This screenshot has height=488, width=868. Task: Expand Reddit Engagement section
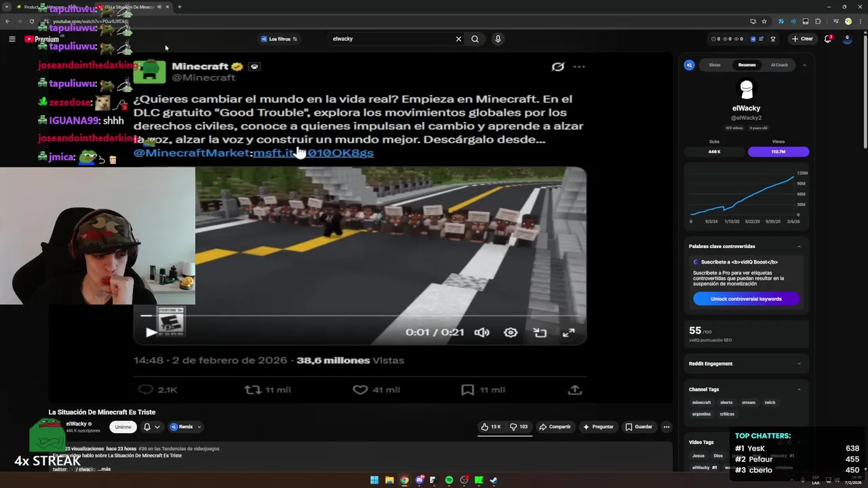click(x=799, y=364)
